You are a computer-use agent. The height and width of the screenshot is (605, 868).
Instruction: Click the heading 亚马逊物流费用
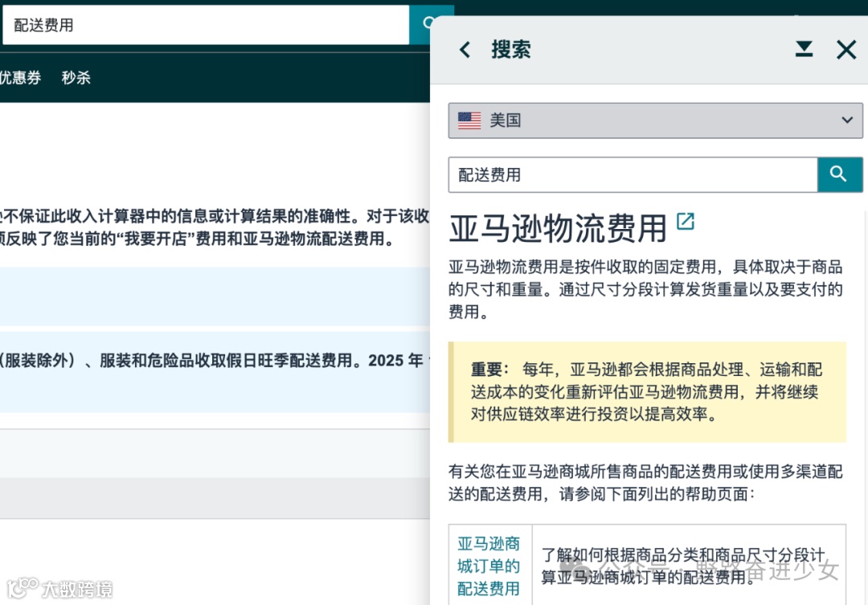click(558, 228)
